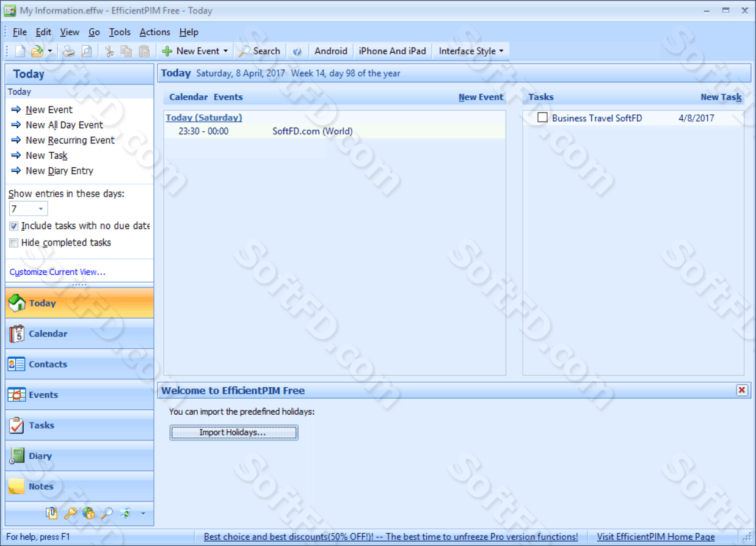Viewport: 756px width, 546px height.
Task: Click the Desktop Notes paperclip icon
Action: (52, 514)
